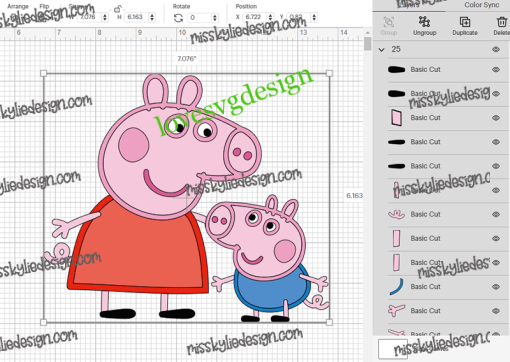This screenshot has height=362, width=510.
Task: Select the blue curve layer thumbnail
Action: point(396,287)
